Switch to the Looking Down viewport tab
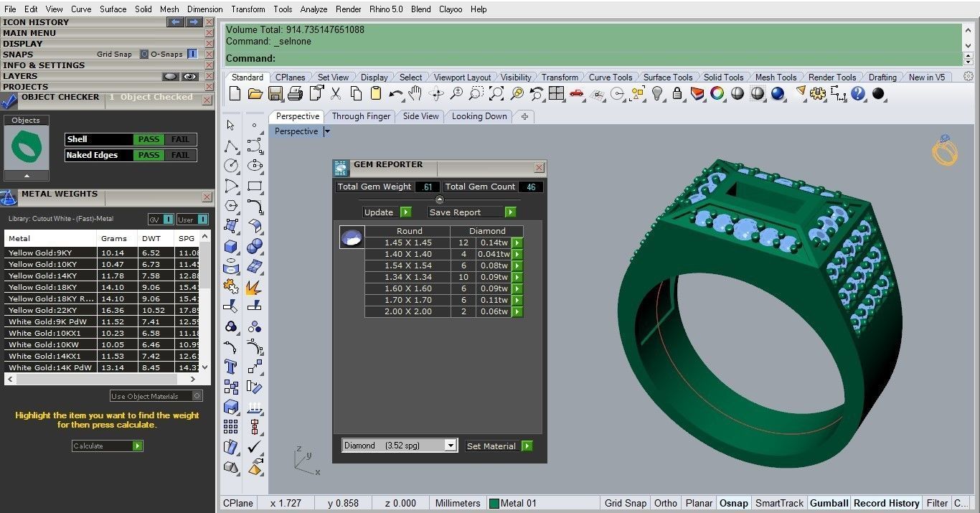Screen dimensions: 980x513 (479, 116)
